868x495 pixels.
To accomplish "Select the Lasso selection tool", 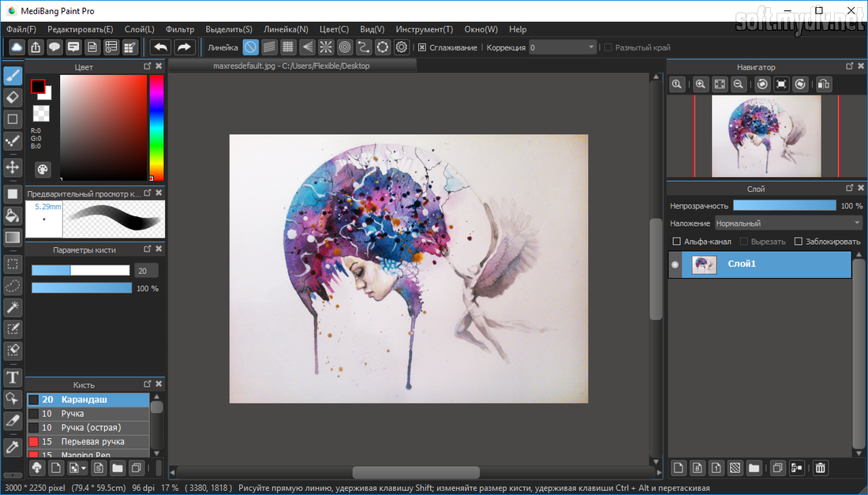I will [13, 286].
